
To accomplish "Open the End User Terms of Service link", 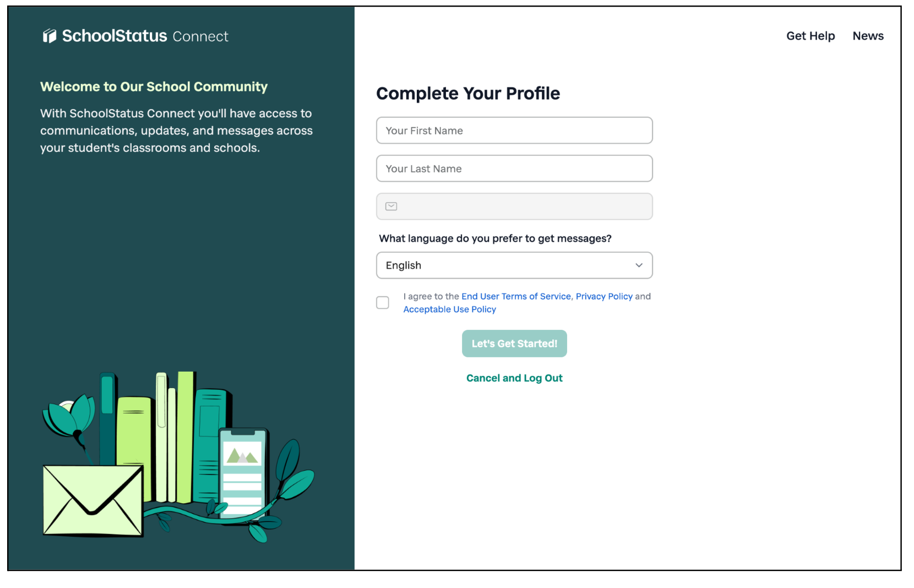I will tap(516, 296).
